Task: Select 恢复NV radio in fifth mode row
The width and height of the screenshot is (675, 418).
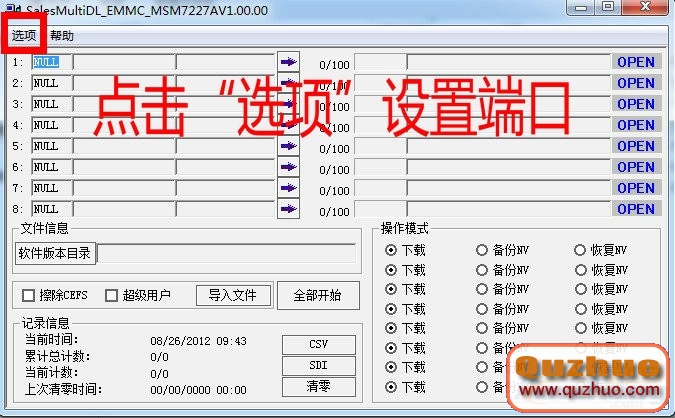Action: click(580, 328)
